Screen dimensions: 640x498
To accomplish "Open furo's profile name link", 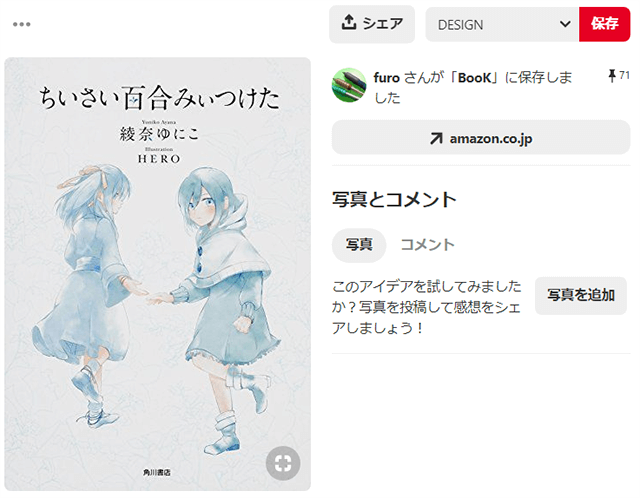I will (x=387, y=78).
